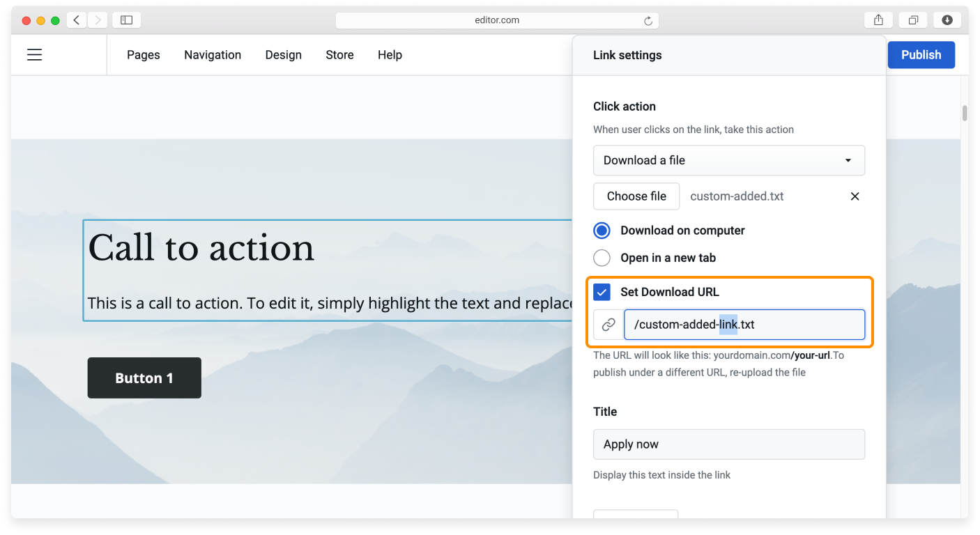980x535 pixels.
Task: Click the editor.com address bar
Action: click(497, 20)
